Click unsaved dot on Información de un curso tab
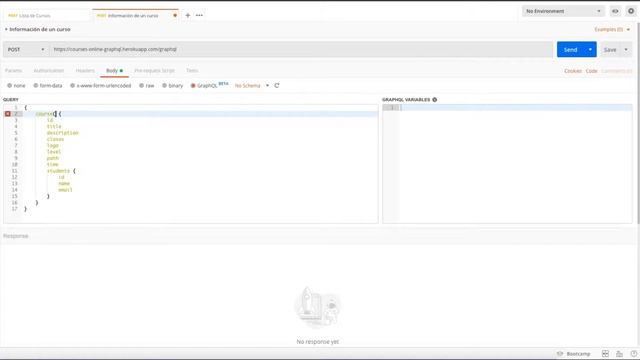640x360 pixels. (x=175, y=16)
